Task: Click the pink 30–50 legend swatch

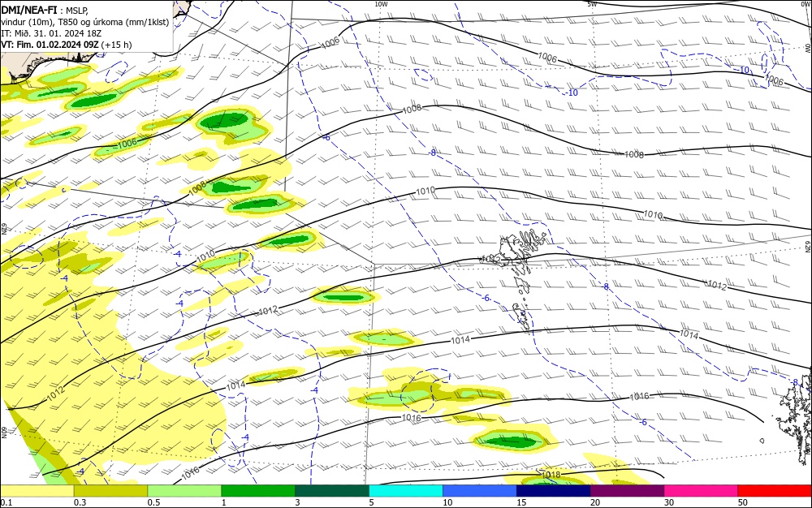Action: pyautogui.click(x=702, y=491)
